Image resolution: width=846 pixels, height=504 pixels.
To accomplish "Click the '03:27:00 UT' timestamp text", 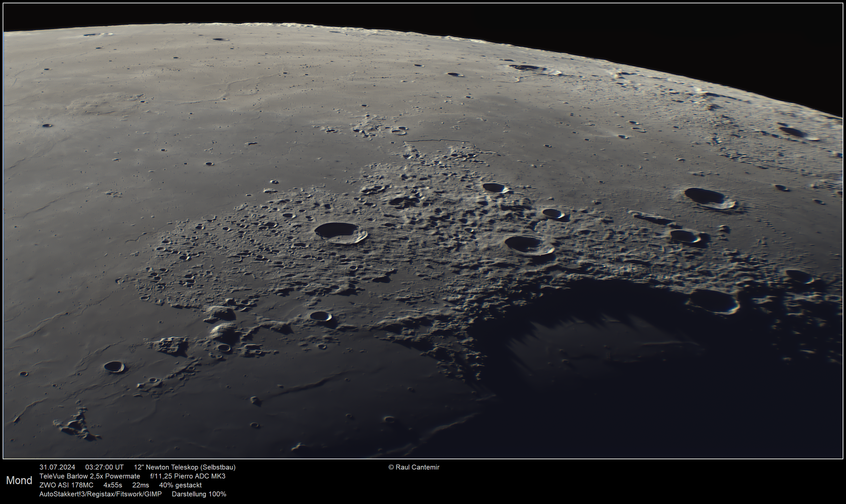I will pos(104,467).
